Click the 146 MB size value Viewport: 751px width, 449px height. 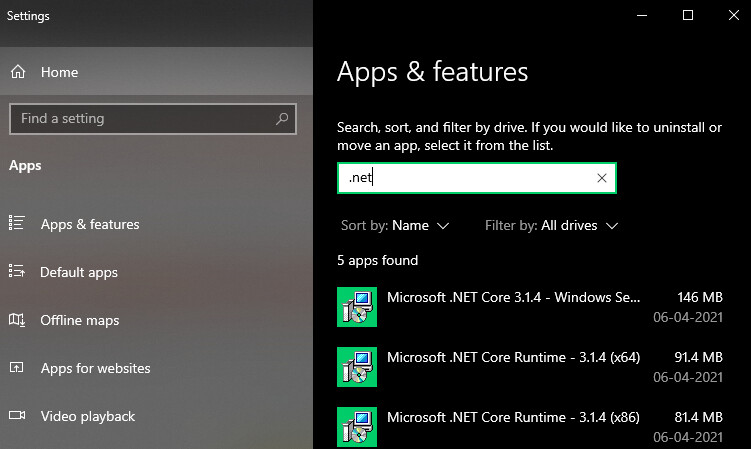700,297
